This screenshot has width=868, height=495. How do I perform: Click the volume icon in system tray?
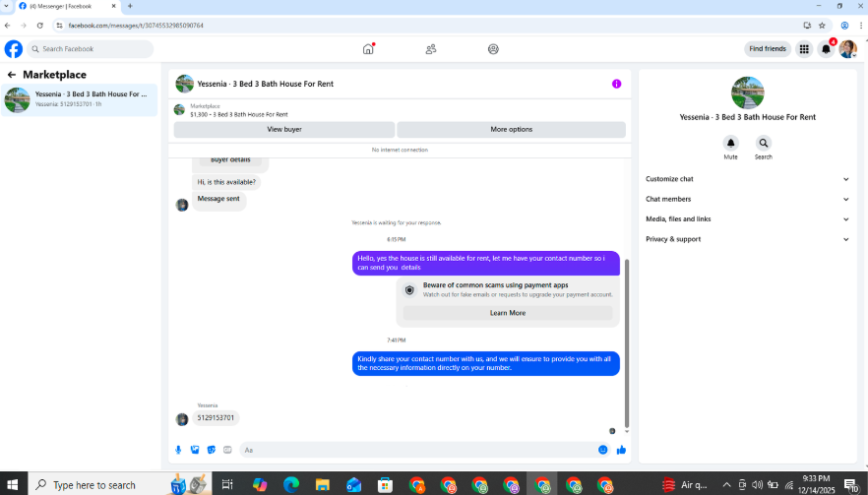point(758,485)
